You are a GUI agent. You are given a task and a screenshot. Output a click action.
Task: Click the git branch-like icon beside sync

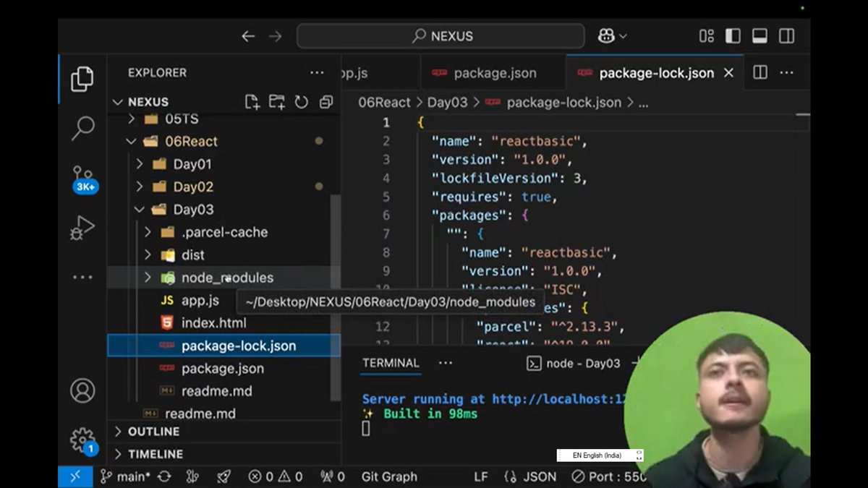192,476
